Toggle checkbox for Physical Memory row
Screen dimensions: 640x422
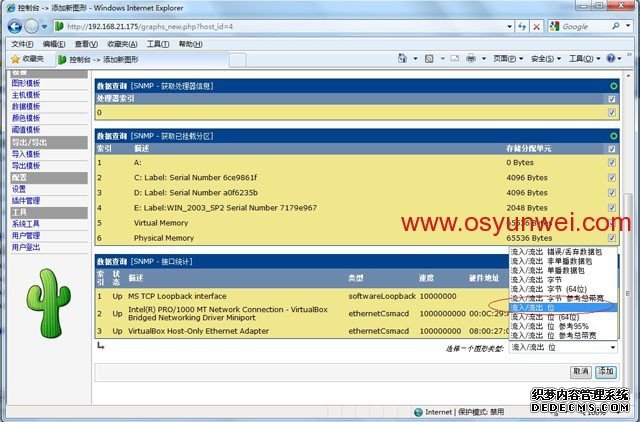pos(611,239)
